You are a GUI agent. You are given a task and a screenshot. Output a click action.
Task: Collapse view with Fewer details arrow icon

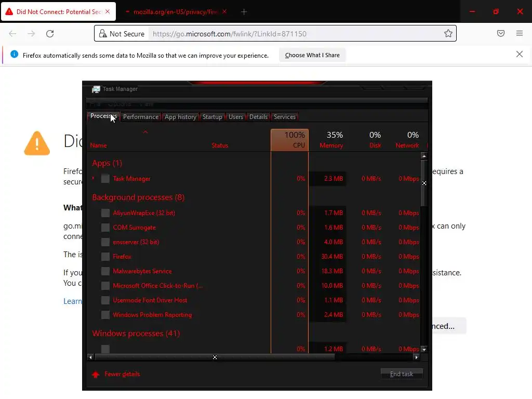click(96, 374)
